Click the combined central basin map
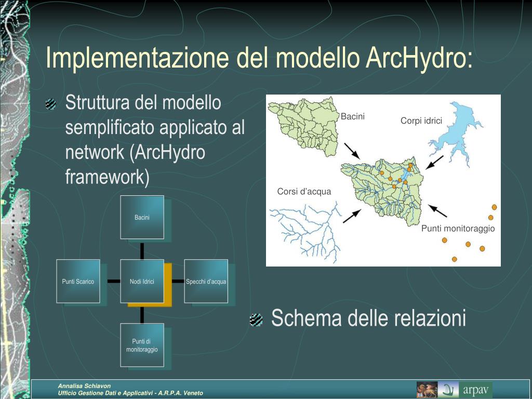The image size is (532, 399). (383, 191)
